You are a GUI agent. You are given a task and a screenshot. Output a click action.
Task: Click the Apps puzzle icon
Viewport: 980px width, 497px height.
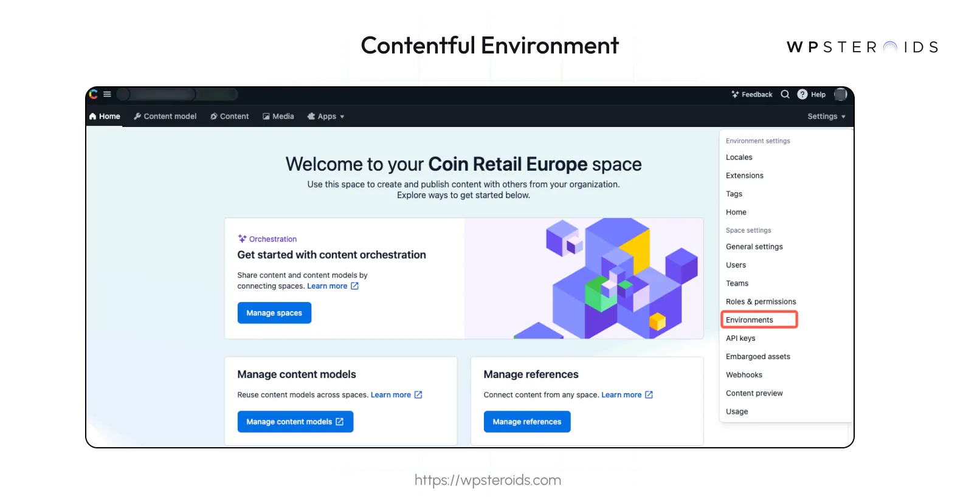[311, 116]
